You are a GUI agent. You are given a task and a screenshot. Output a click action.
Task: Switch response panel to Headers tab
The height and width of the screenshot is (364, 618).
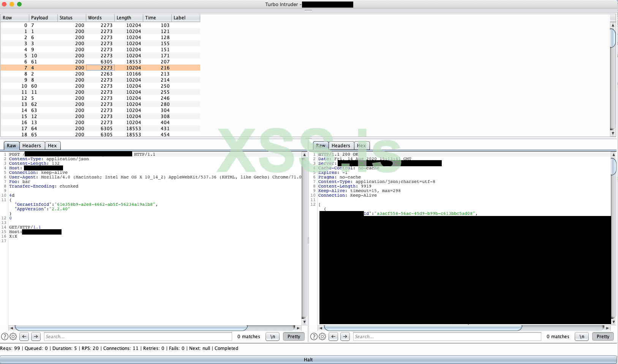pyautogui.click(x=341, y=146)
